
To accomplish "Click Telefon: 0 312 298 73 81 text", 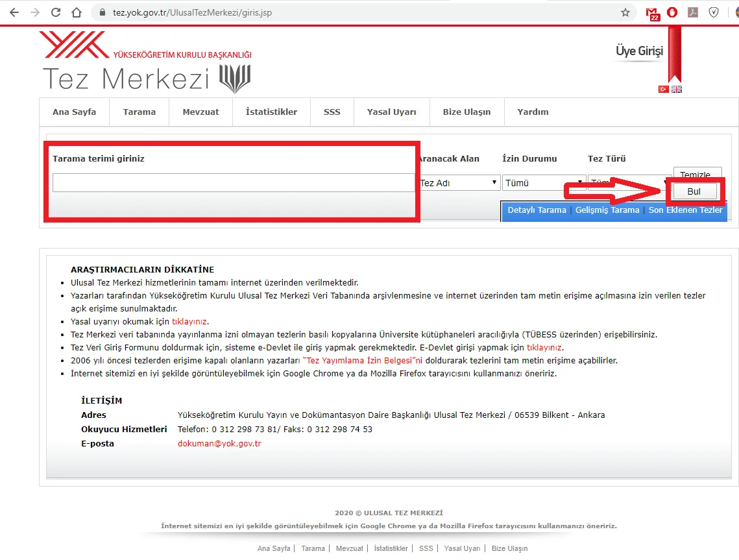I will [227, 430].
